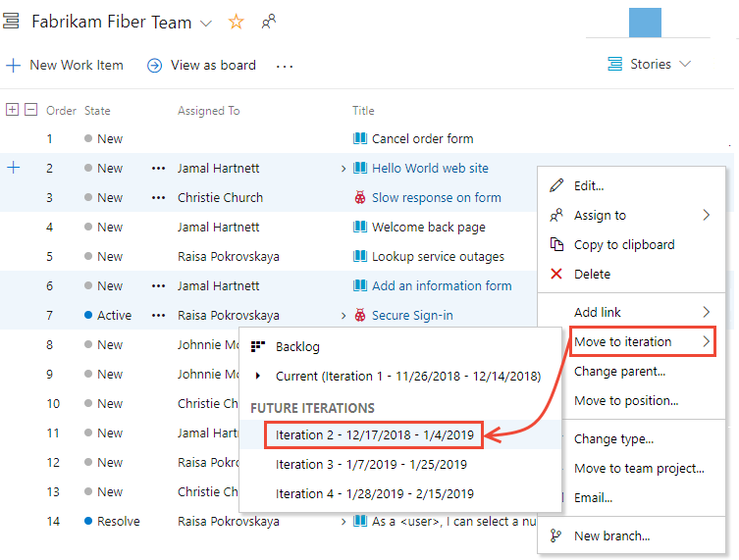Choose Delete from the context menu
This screenshot has height=560, width=739.
tap(592, 275)
